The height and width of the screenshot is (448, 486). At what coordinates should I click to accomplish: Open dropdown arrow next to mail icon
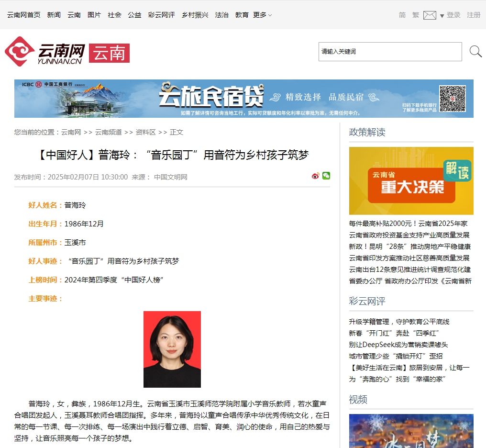(x=442, y=16)
